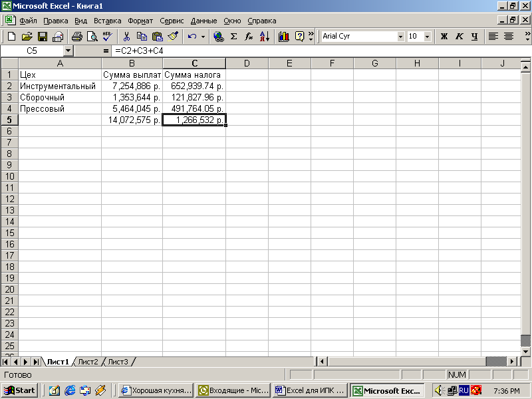Launch the Chart Wizard icon

point(284,37)
